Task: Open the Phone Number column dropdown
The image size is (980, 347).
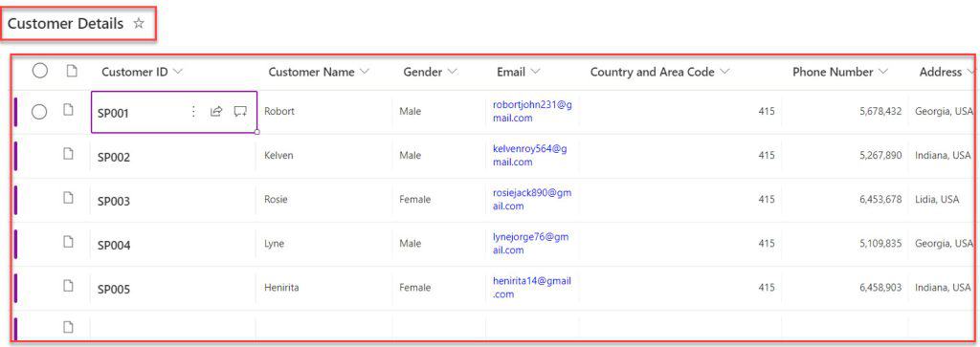Action: [x=882, y=72]
